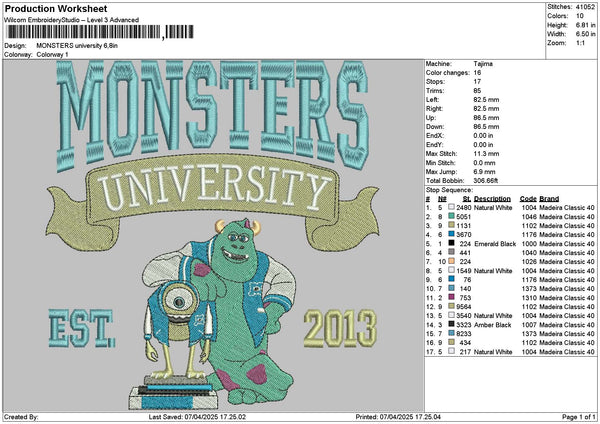Click the Monsters University design preview image

(x=213, y=235)
